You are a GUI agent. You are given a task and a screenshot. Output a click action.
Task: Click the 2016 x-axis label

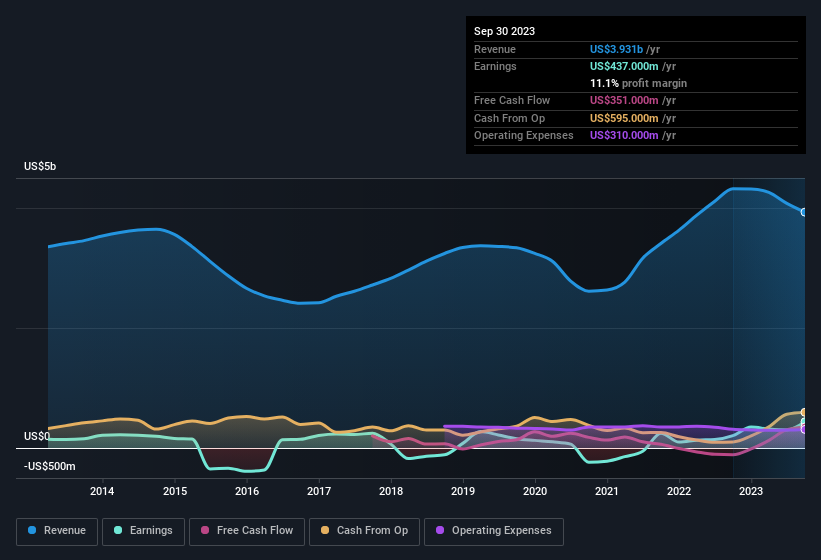tap(247, 491)
